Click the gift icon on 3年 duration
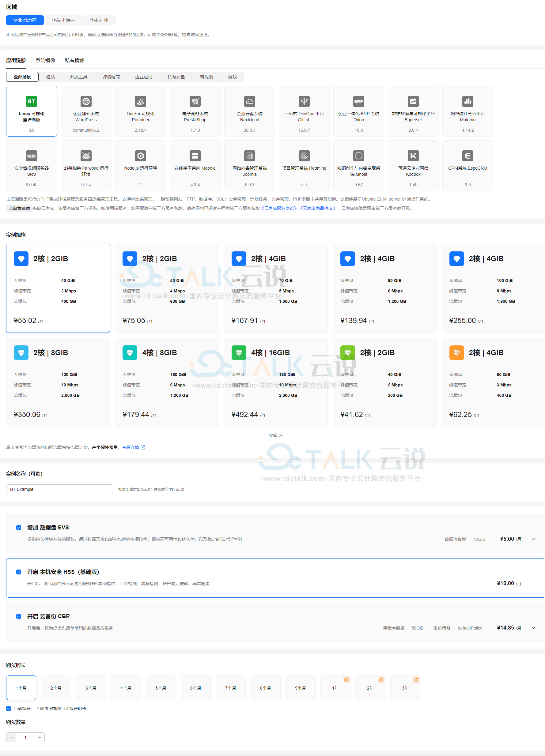545x756 pixels. 416,679
